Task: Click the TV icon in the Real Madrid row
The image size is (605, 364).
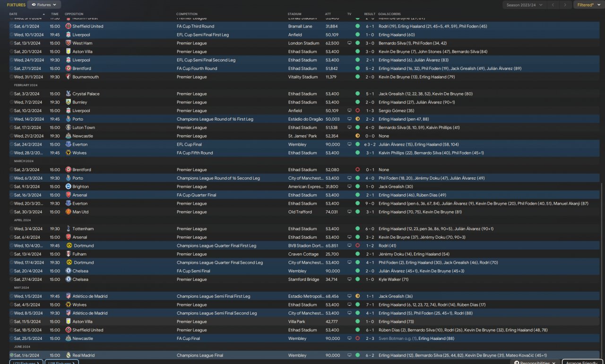Action: pos(349,355)
